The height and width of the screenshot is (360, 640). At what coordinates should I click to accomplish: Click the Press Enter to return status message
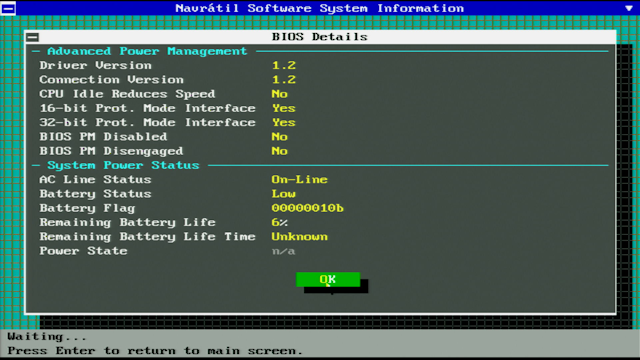coord(155,351)
